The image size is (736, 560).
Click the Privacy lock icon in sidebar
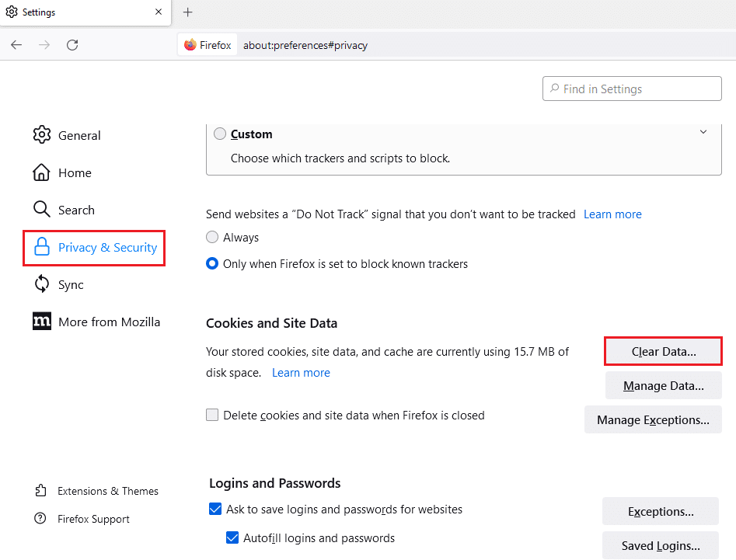pos(42,247)
